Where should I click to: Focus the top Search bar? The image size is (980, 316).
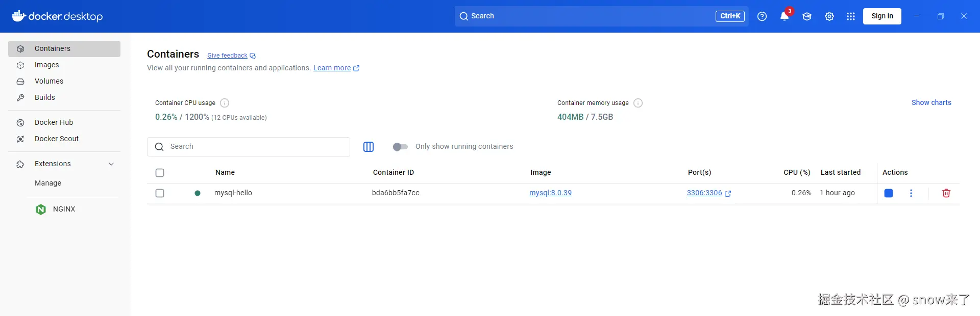click(x=601, y=16)
